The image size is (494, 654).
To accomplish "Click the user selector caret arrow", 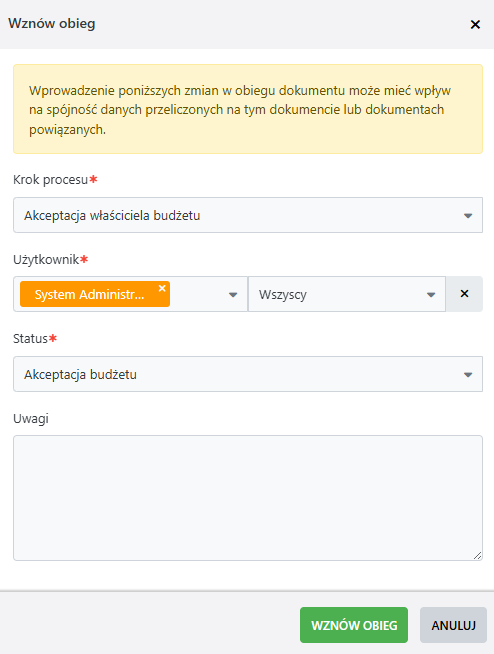I will [x=233, y=295].
